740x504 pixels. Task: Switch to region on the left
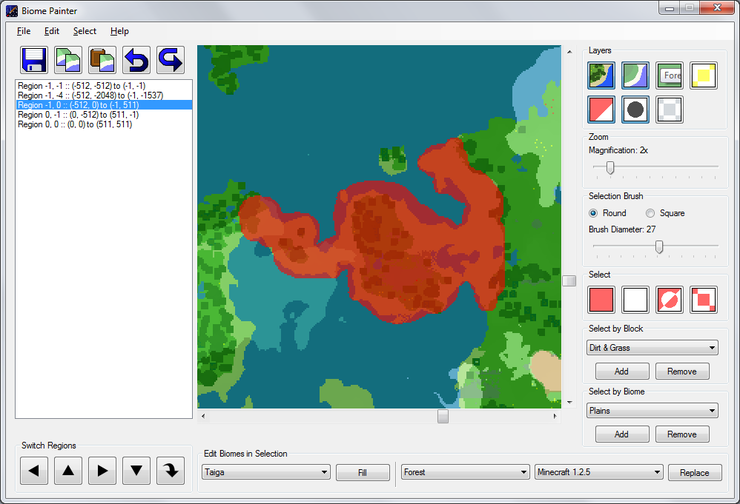[x=34, y=470]
